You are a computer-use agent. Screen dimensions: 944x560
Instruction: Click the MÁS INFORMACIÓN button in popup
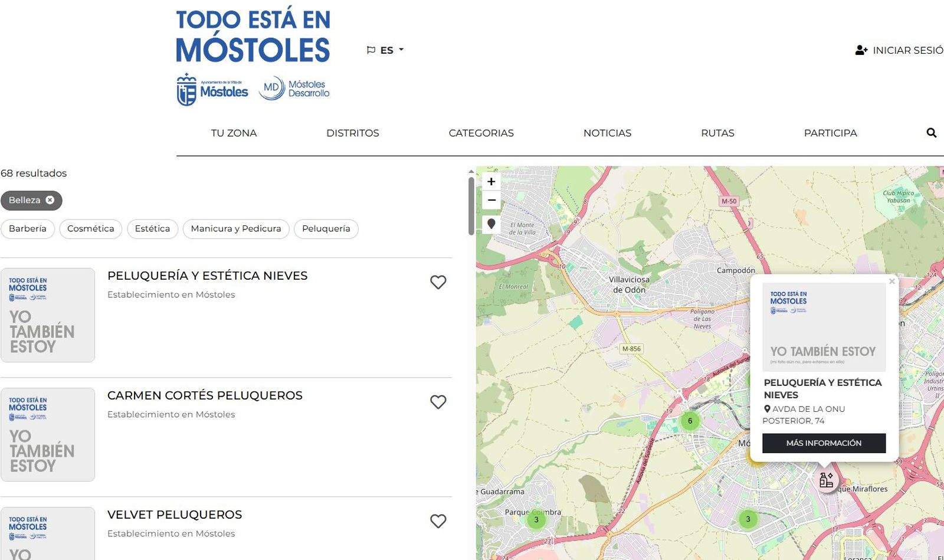click(824, 443)
